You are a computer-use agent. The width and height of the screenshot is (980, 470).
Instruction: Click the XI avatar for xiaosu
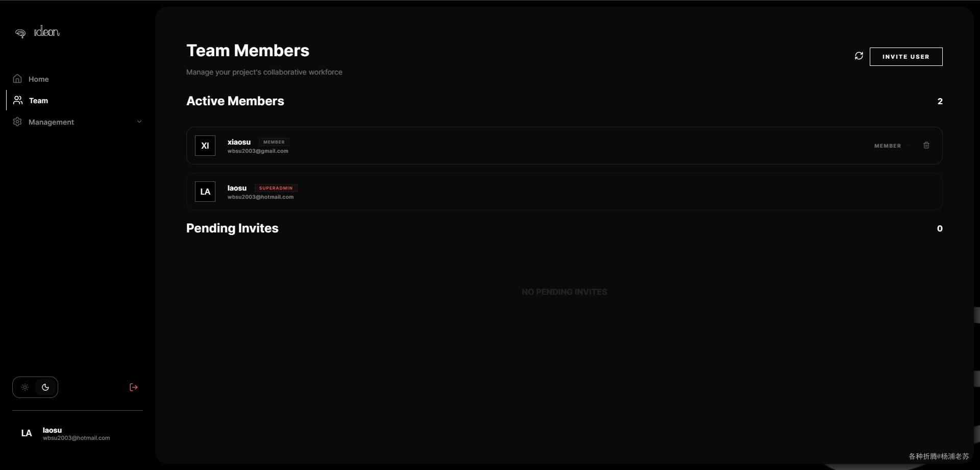click(x=205, y=146)
